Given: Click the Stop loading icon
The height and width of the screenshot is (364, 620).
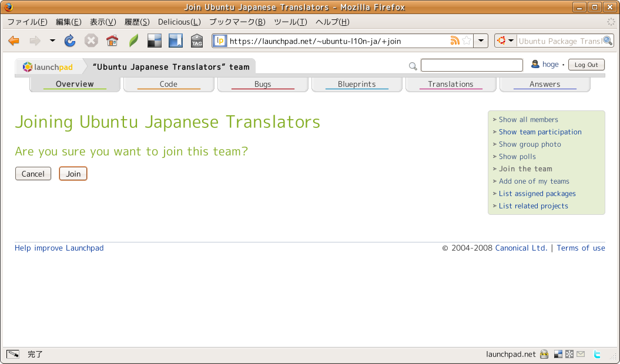Looking at the screenshot, I should (x=91, y=41).
